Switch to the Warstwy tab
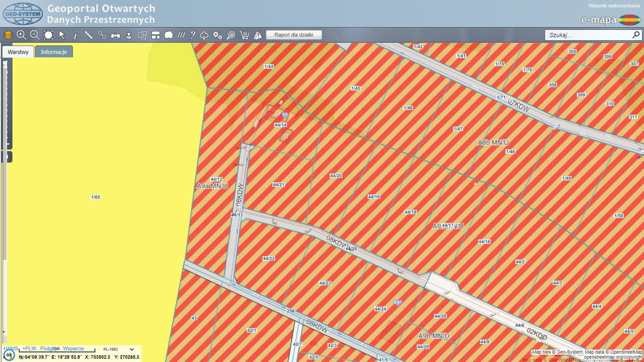644x362 pixels. (18, 52)
